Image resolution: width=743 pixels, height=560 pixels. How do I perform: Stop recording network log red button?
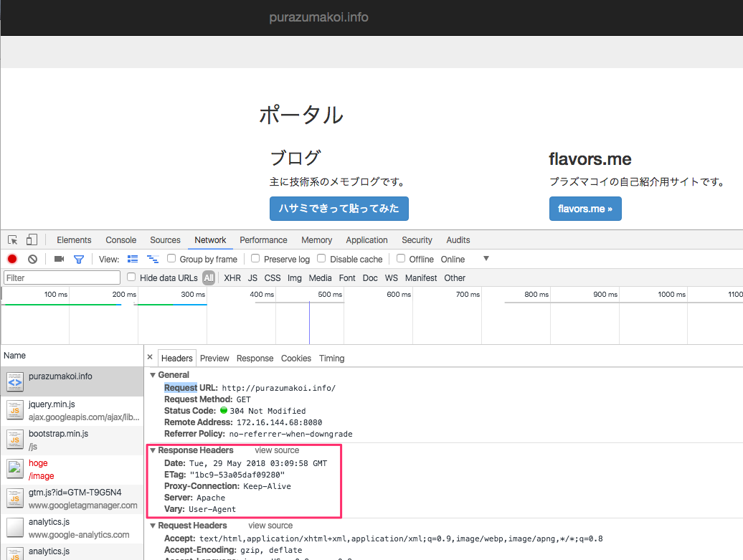click(x=12, y=259)
